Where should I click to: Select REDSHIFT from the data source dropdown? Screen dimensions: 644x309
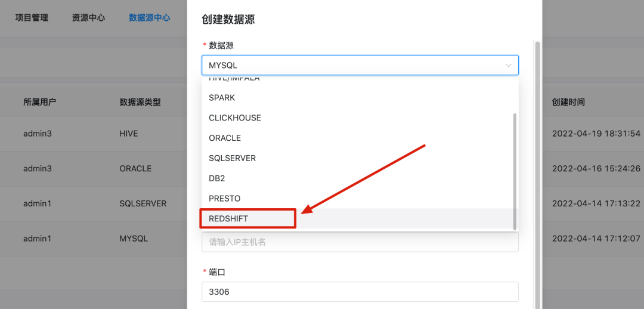tap(228, 218)
